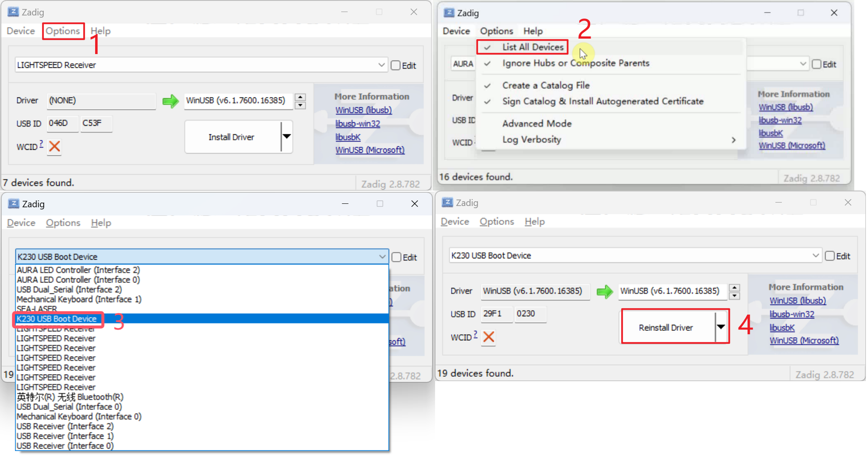Toggle Sign Catalog & Install Autogenerated Certificate

click(603, 101)
